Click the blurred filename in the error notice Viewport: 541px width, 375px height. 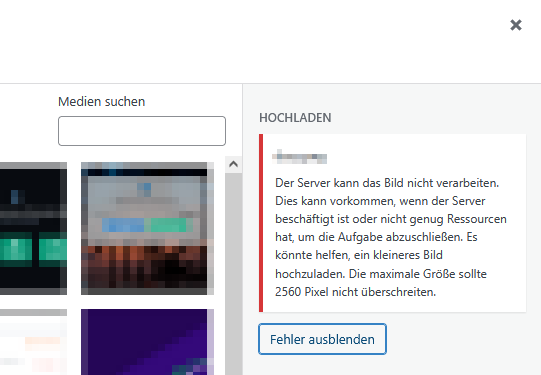[x=299, y=157]
